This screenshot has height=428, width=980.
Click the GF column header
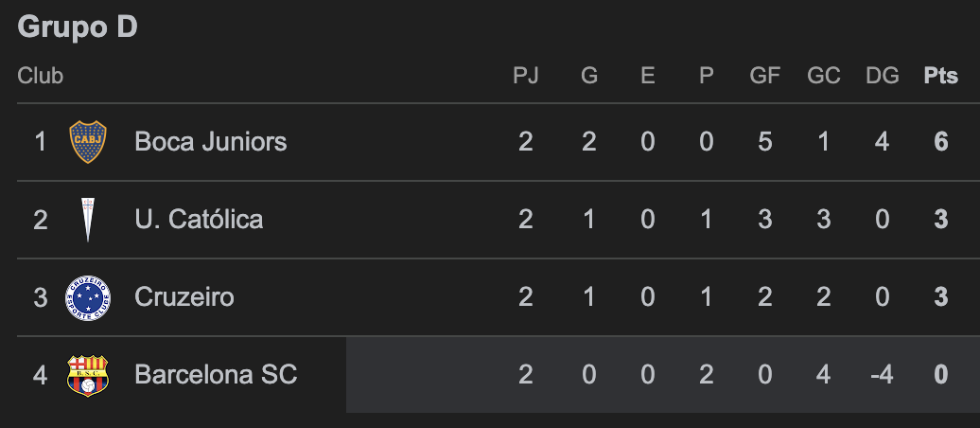(764, 76)
